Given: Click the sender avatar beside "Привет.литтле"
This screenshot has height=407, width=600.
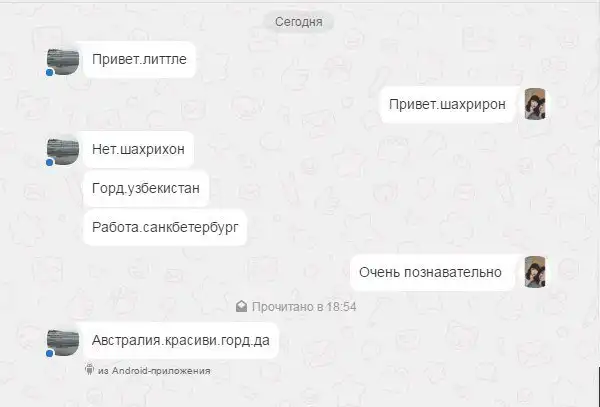Looking at the screenshot, I should point(63,61).
